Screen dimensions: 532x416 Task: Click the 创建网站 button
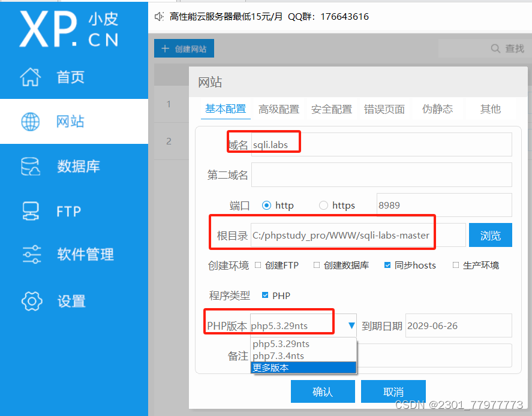pos(184,49)
